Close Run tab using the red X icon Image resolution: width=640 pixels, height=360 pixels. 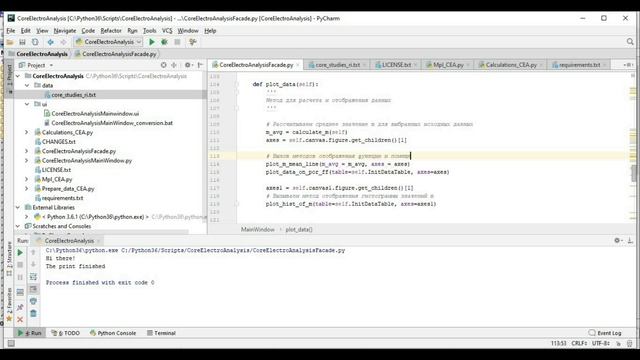pos(20,320)
